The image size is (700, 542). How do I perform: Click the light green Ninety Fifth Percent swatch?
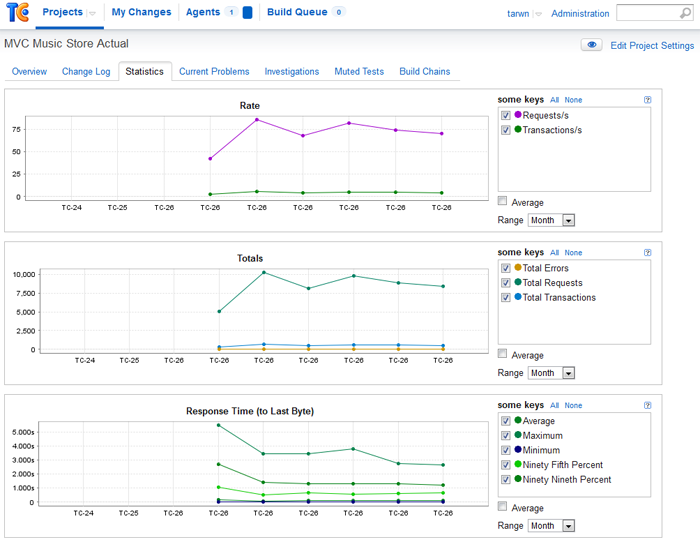(x=518, y=464)
